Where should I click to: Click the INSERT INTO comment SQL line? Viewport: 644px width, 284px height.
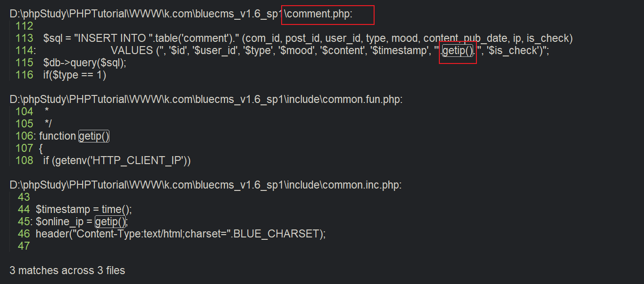308,39
